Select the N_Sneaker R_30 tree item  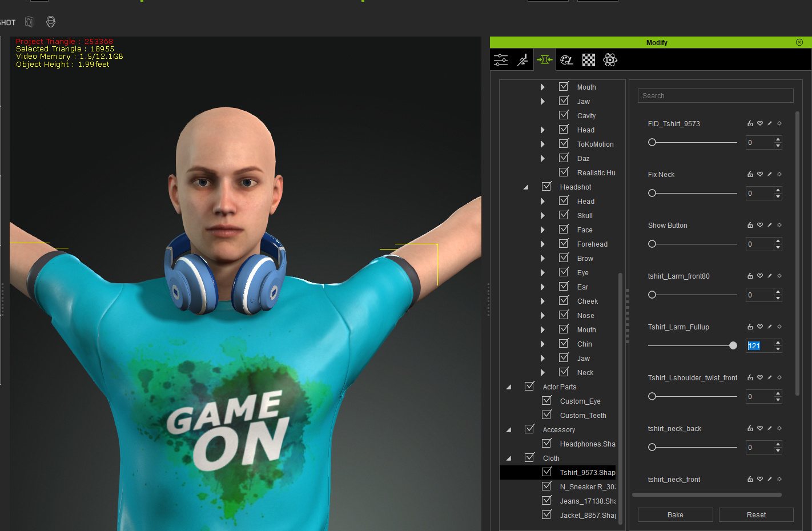pos(587,487)
